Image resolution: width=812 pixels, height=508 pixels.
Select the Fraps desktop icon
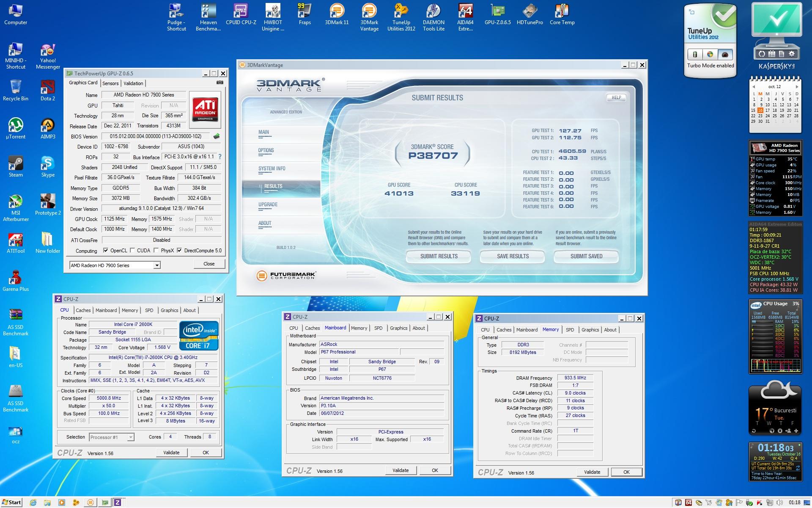coord(304,14)
